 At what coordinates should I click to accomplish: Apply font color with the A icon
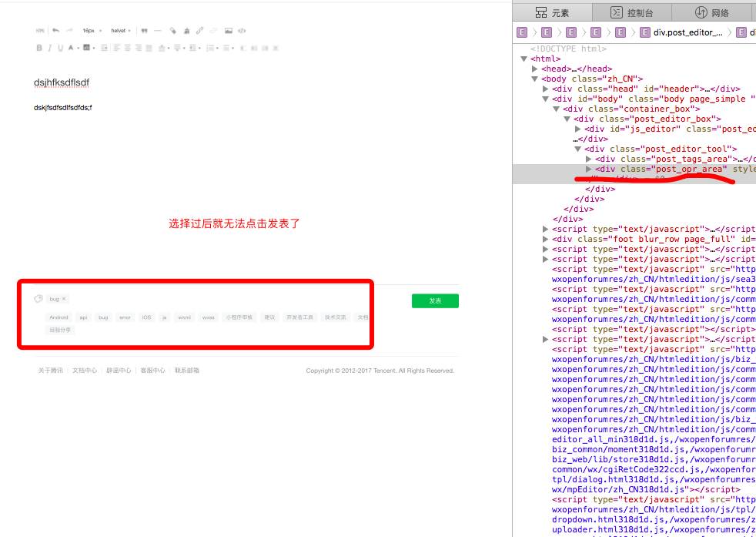(71, 48)
